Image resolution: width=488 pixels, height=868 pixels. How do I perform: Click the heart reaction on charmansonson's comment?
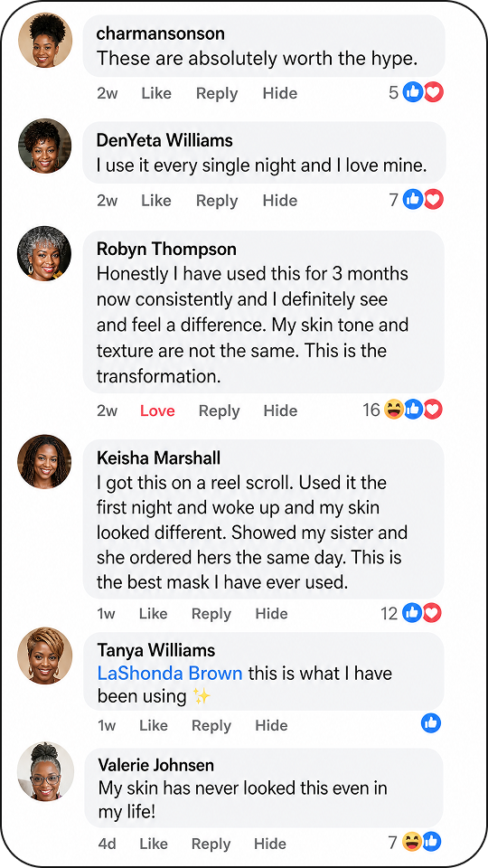click(x=433, y=92)
